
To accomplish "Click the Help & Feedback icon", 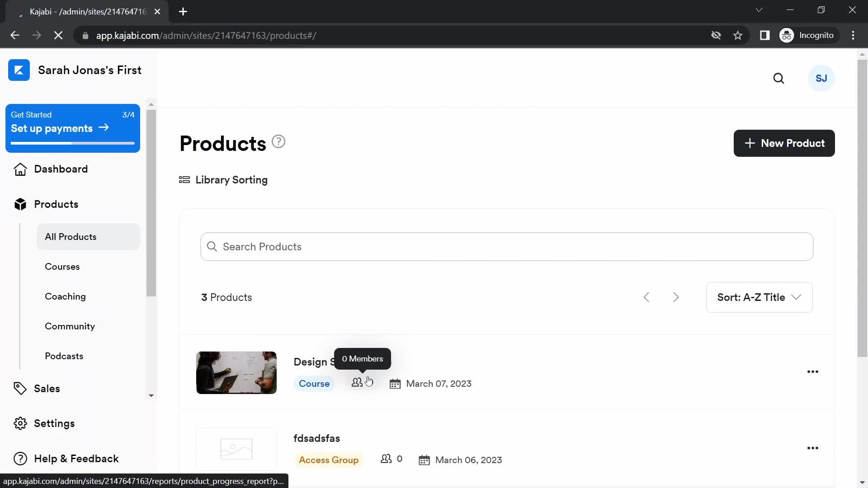I will click(20, 458).
